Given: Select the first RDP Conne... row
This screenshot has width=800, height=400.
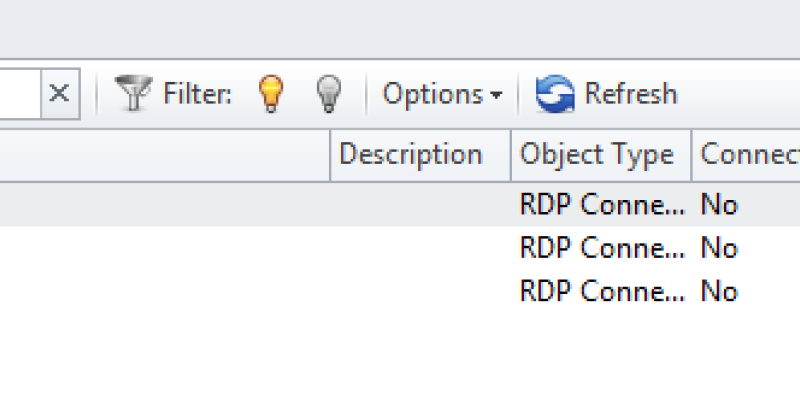Looking at the screenshot, I should 400,204.
